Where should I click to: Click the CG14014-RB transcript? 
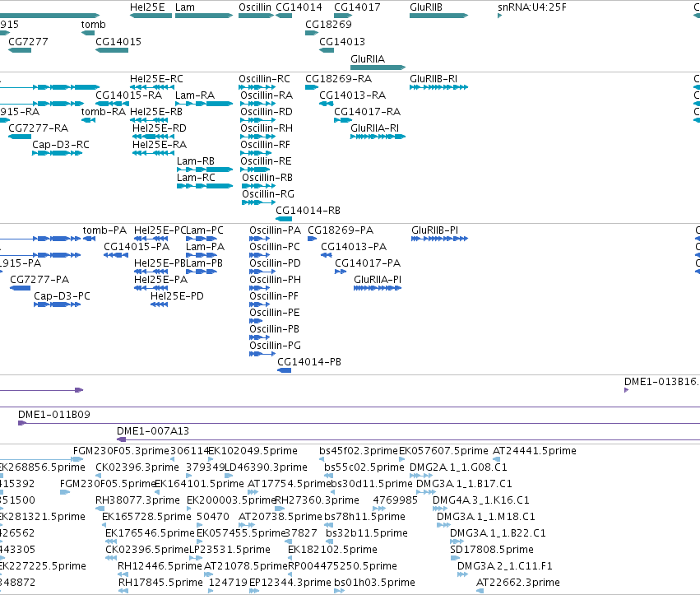pos(284,219)
